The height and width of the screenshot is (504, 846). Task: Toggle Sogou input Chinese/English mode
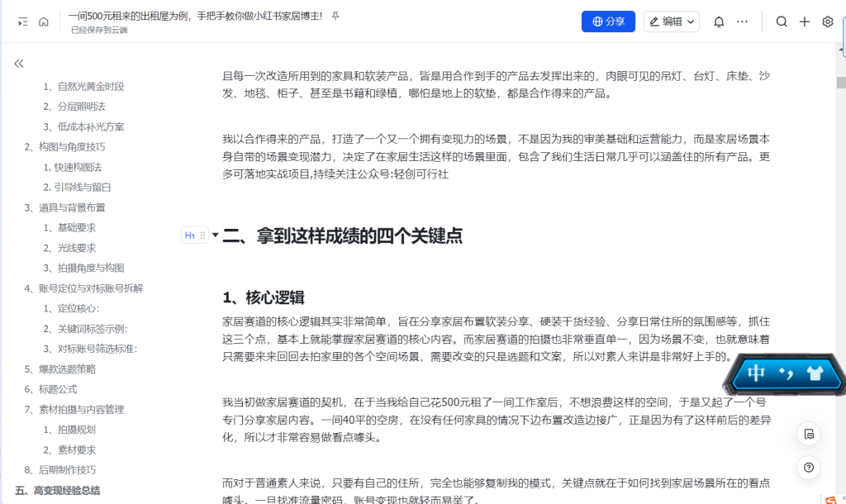tap(756, 373)
